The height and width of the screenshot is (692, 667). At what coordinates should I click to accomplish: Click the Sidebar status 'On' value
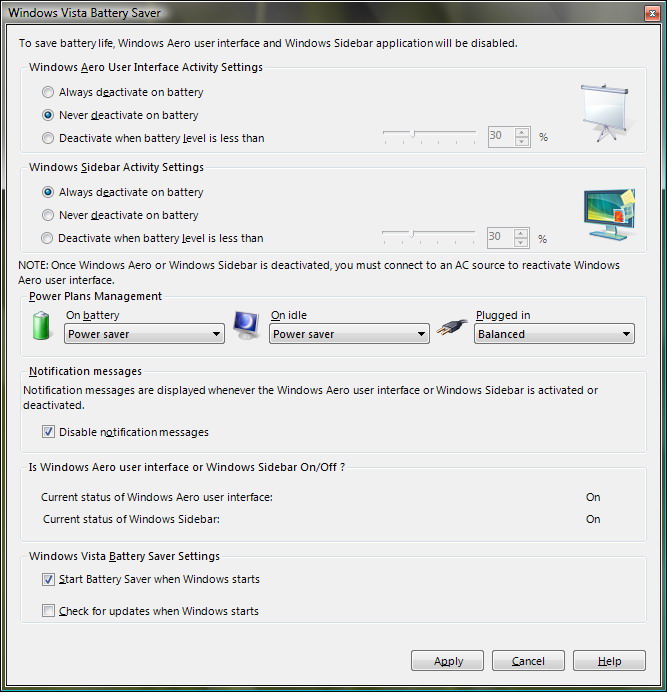pos(593,519)
